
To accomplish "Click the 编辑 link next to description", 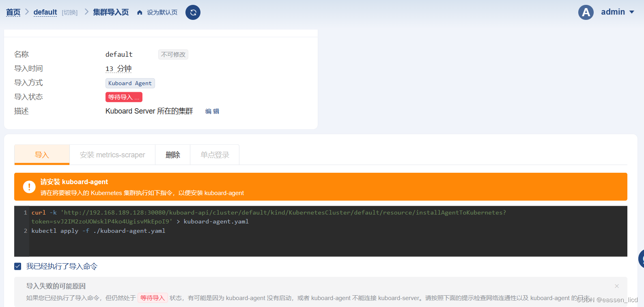I will [x=212, y=111].
